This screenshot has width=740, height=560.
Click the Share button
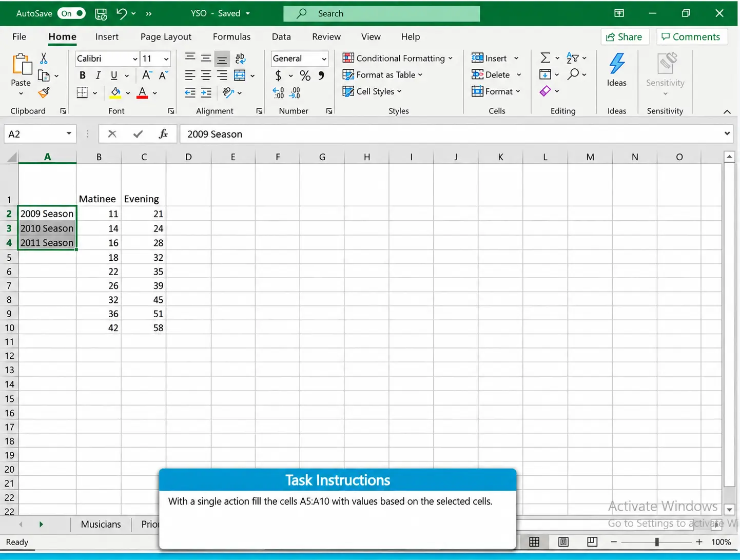click(625, 36)
